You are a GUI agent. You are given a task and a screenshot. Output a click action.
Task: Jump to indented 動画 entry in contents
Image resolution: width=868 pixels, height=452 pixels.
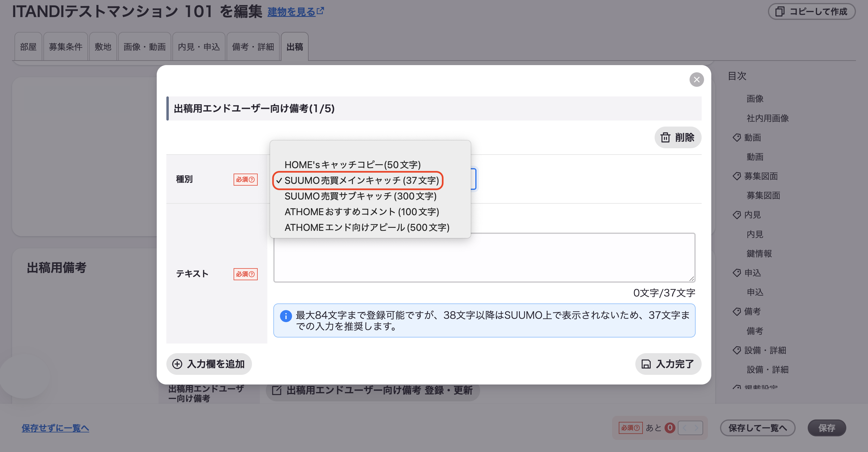755,157
